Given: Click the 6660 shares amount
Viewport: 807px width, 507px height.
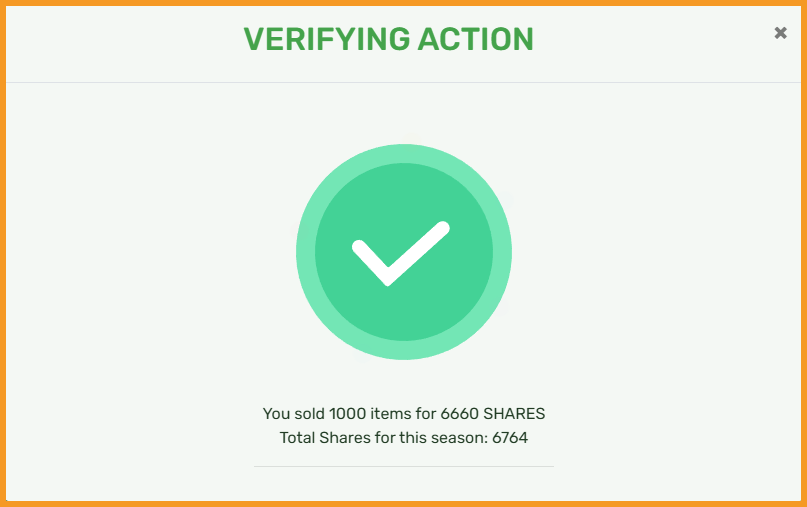Looking at the screenshot, I should pyautogui.click(x=460, y=414).
